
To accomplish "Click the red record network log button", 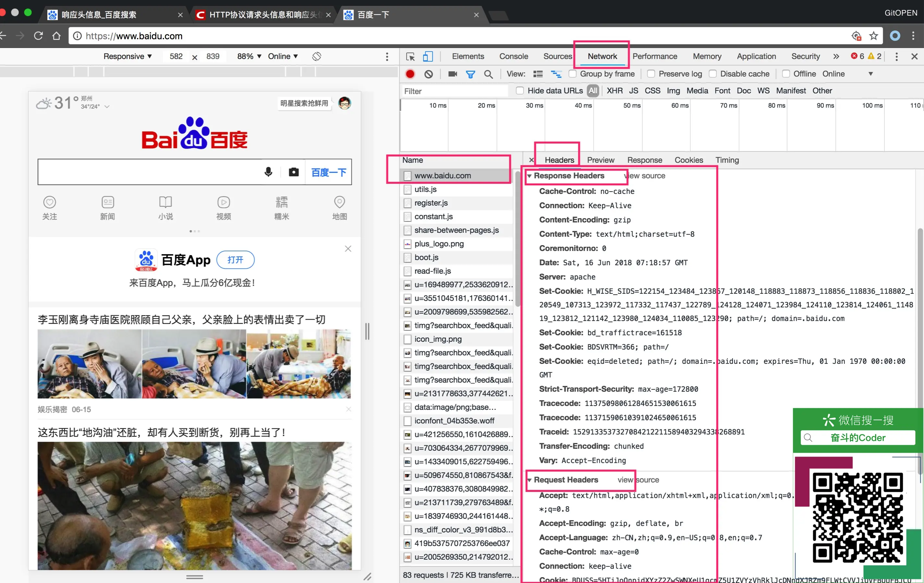I will pyautogui.click(x=410, y=74).
